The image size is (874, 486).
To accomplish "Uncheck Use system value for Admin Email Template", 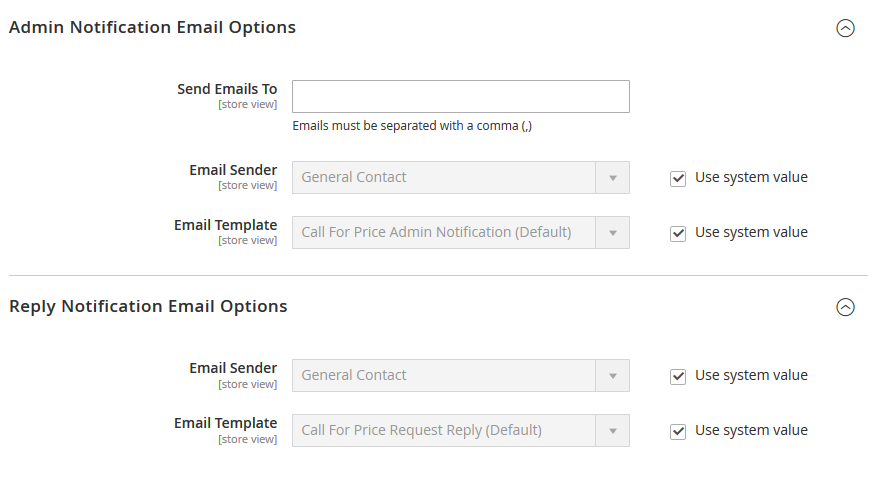I will pyautogui.click(x=678, y=233).
